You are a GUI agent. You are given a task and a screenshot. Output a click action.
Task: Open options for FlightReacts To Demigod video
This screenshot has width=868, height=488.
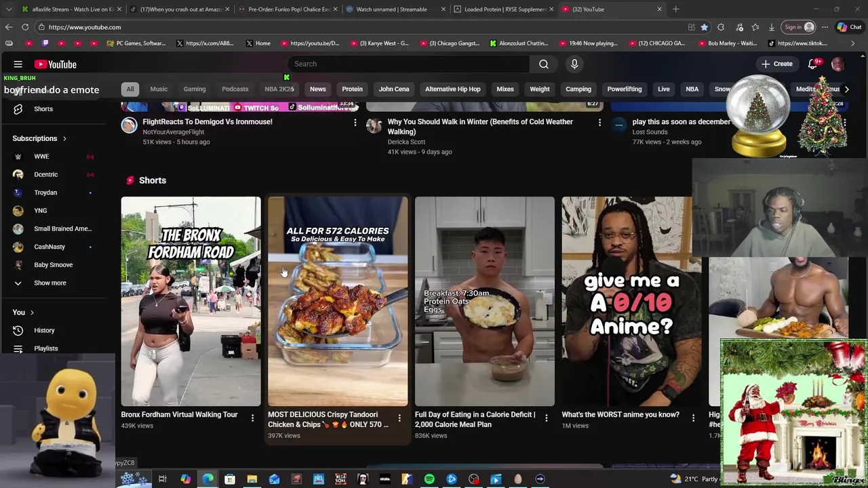point(355,123)
